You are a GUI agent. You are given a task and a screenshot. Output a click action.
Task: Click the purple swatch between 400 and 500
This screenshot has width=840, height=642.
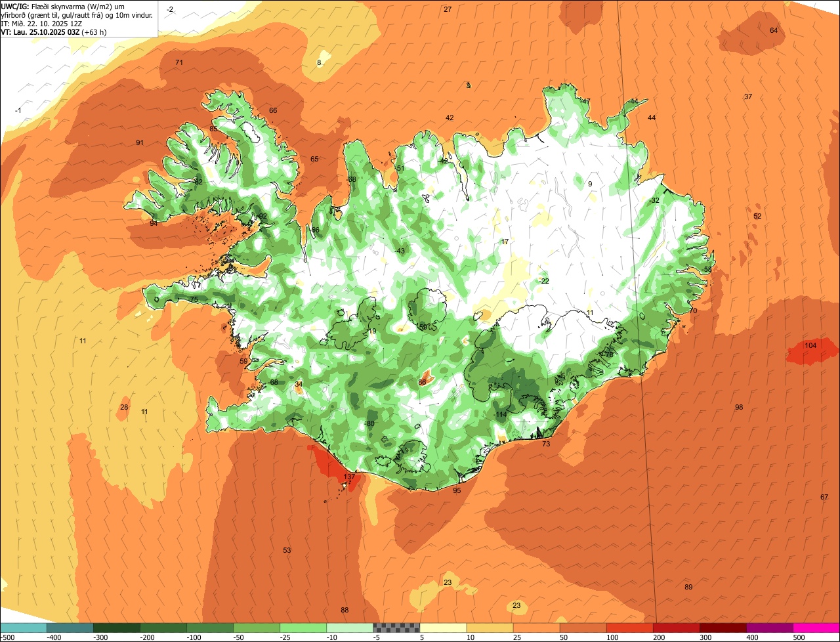[770, 628]
